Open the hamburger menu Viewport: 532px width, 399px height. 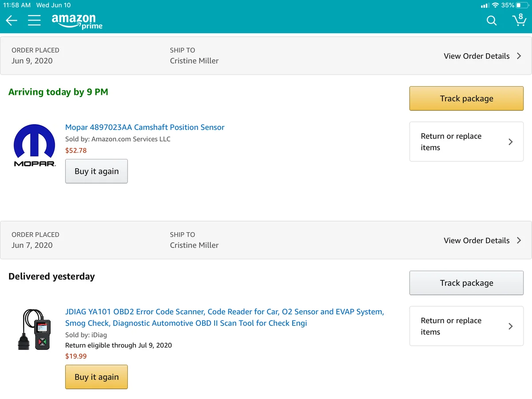click(x=34, y=20)
